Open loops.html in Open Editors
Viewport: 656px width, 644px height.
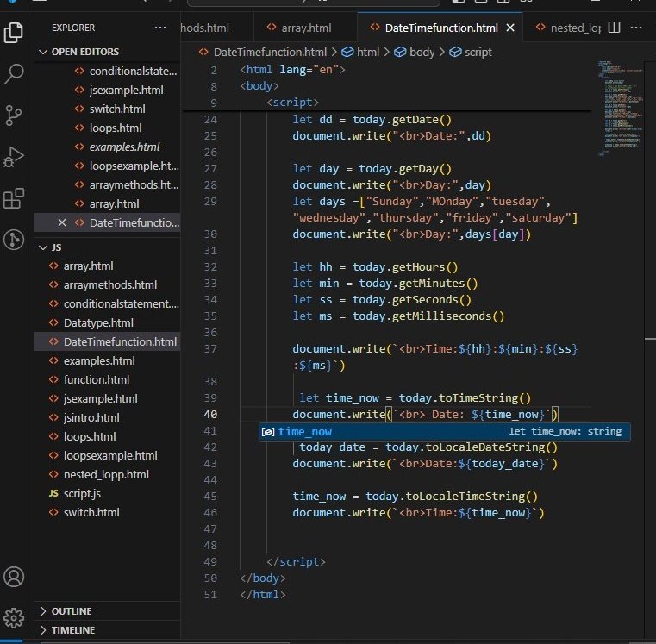107,128
